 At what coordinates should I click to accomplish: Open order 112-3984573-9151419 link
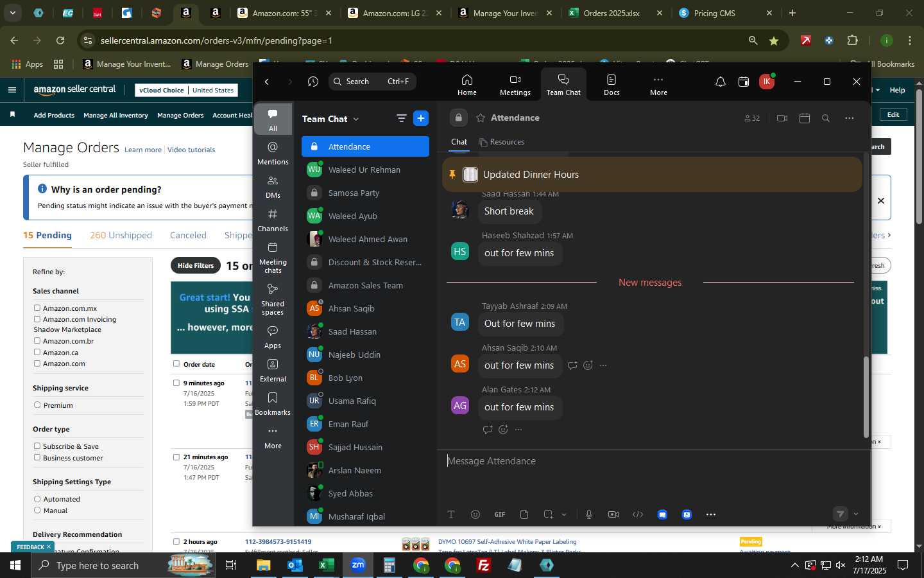click(x=278, y=541)
